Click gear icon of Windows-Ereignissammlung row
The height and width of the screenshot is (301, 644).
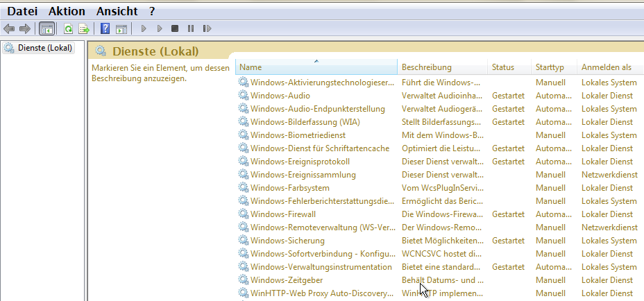(x=244, y=175)
